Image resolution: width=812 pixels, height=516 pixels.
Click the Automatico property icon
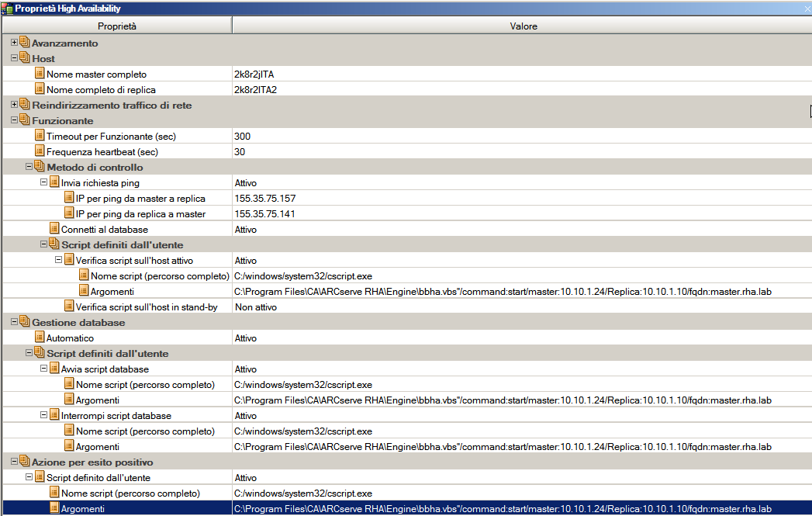tap(40, 338)
